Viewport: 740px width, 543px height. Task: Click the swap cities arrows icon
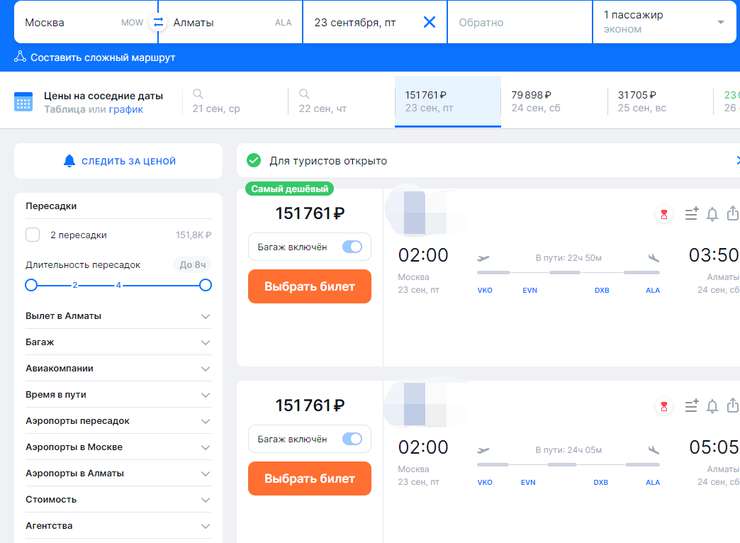pyautogui.click(x=157, y=22)
